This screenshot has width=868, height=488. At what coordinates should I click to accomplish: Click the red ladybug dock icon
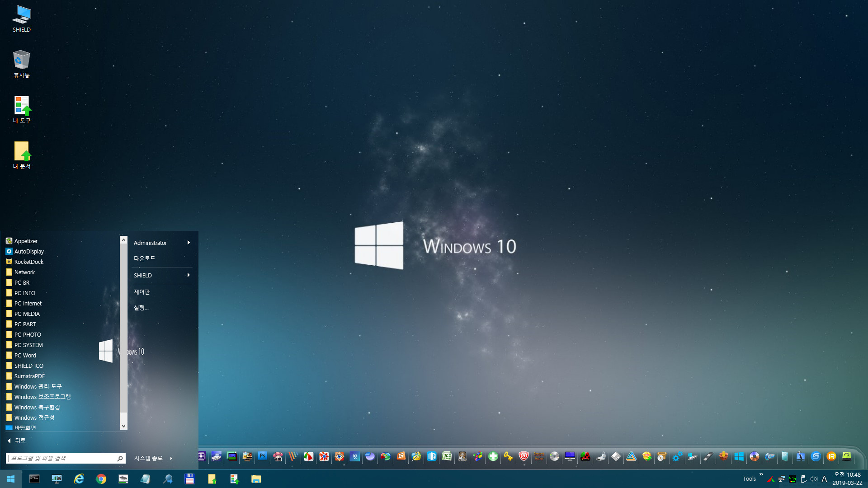click(x=585, y=456)
